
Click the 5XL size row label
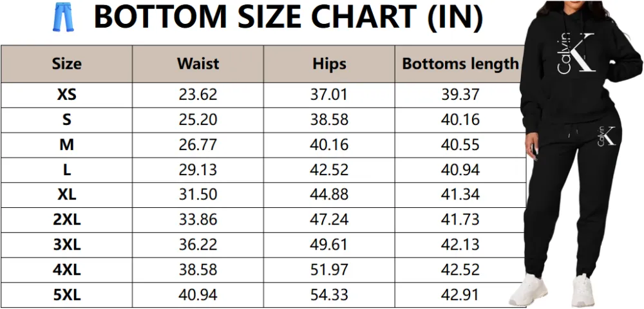pyautogui.click(x=66, y=295)
